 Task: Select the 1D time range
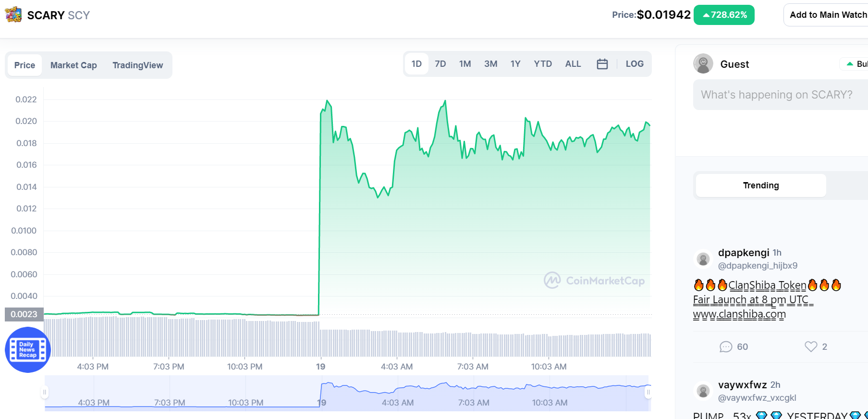pyautogui.click(x=416, y=64)
